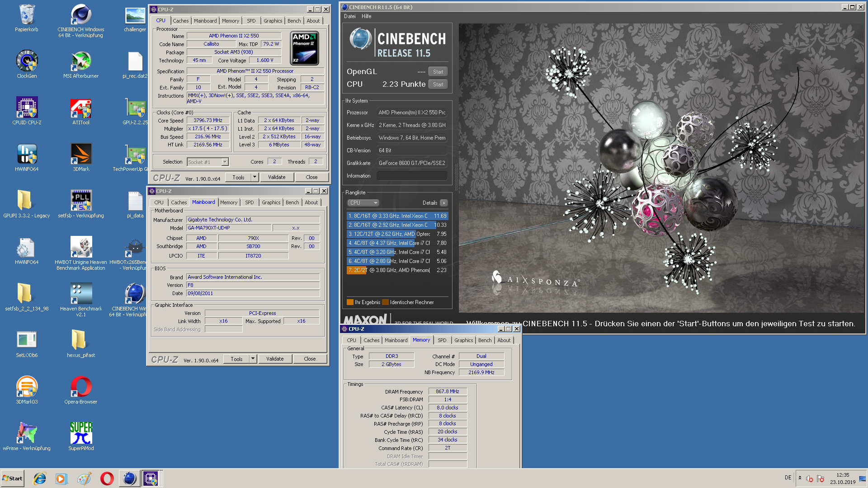Viewport: 868px width, 488px height.
Task: Click Validate in Mainboard CPU-Z window
Action: [x=275, y=359]
